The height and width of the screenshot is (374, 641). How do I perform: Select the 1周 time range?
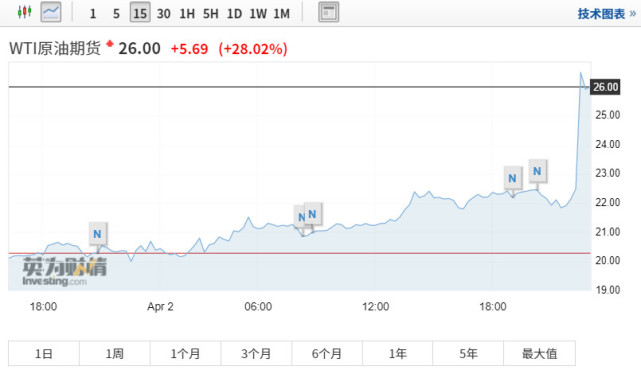pyautogui.click(x=114, y=353)
